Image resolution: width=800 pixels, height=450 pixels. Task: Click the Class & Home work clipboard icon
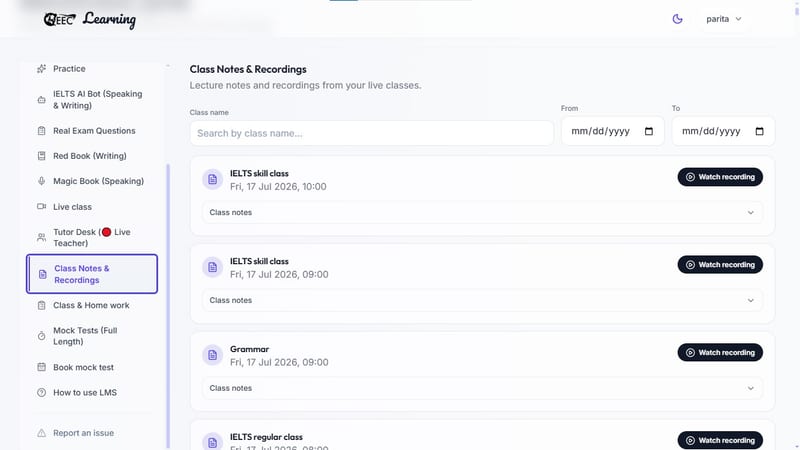pyautogui.click(x=41, y=305)
